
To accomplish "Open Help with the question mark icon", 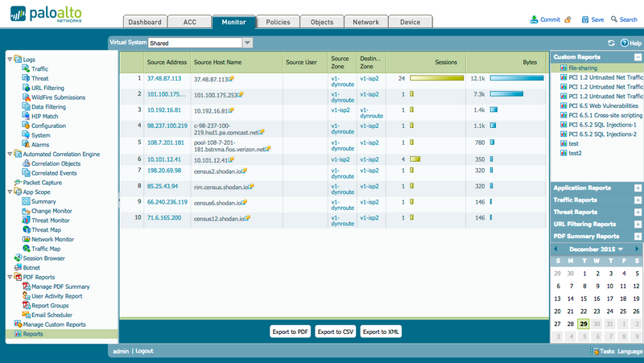I will (624, 43).
